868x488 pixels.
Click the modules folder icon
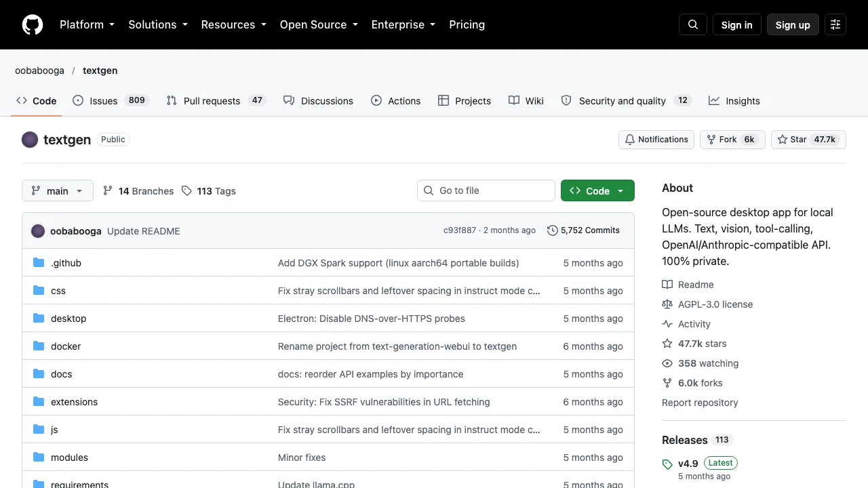tap(39, 457)
